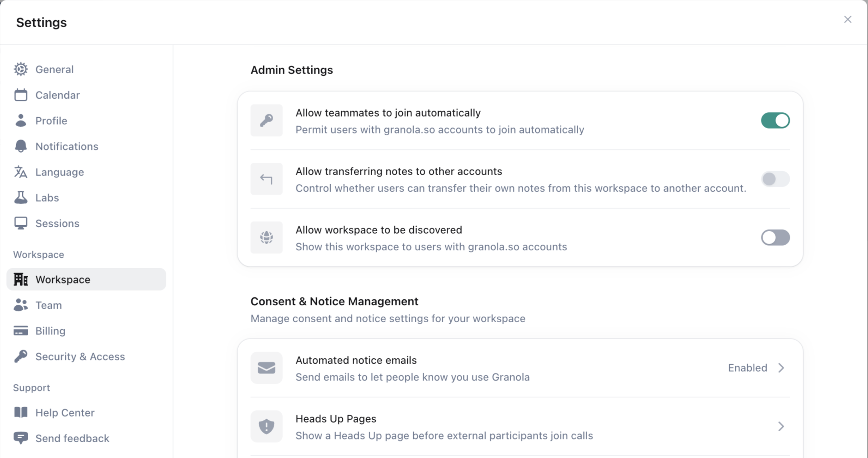
Task: Click the Billing card icon
Action: (x=21, y=331)
